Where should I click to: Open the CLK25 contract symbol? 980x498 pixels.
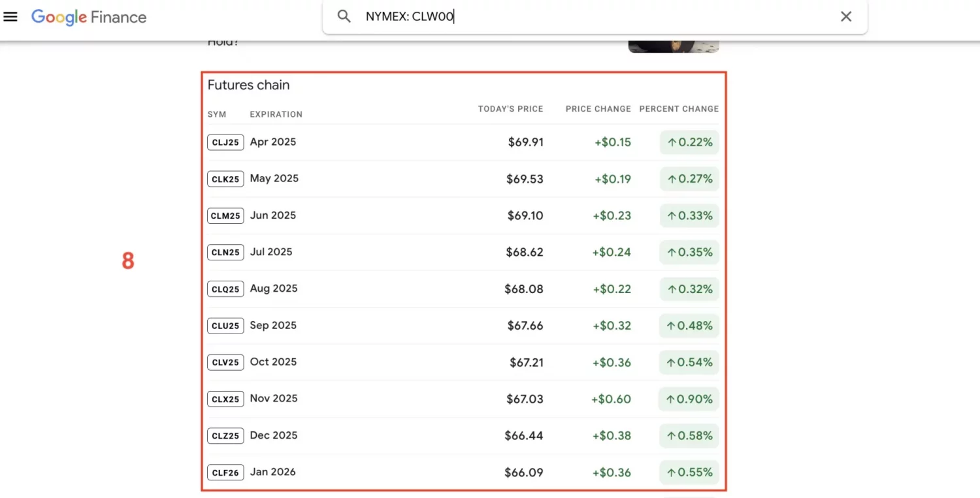pyautogui.click(x=225, y=179)
